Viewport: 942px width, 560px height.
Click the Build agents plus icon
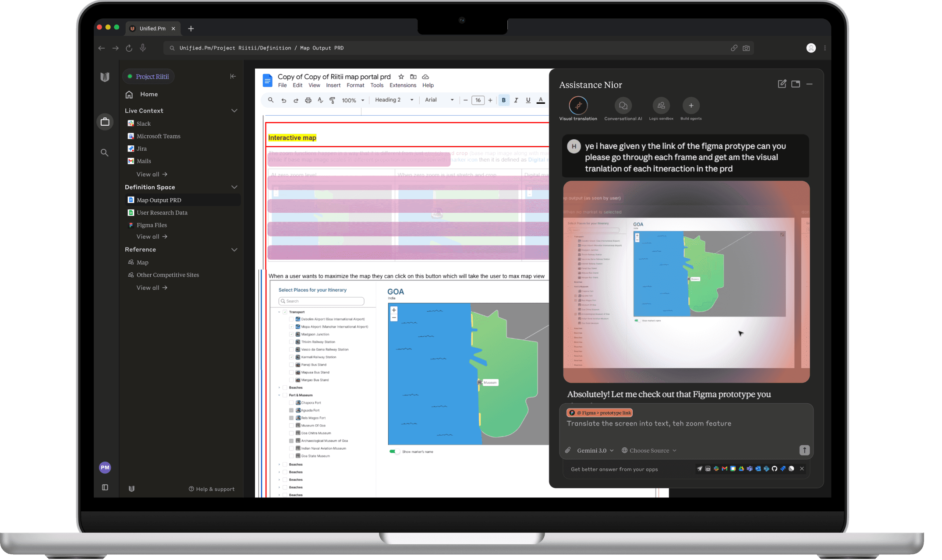click(691, 106)
